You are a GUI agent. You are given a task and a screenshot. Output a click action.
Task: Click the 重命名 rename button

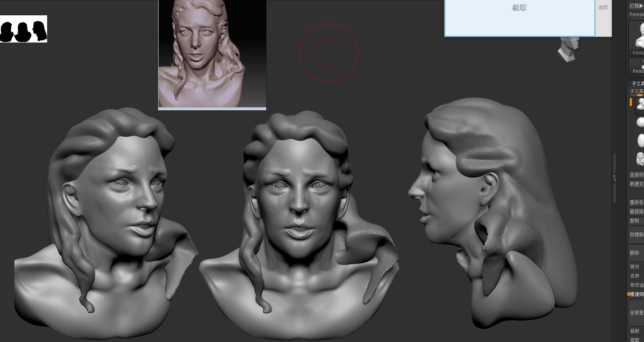(x=636, y=202)
